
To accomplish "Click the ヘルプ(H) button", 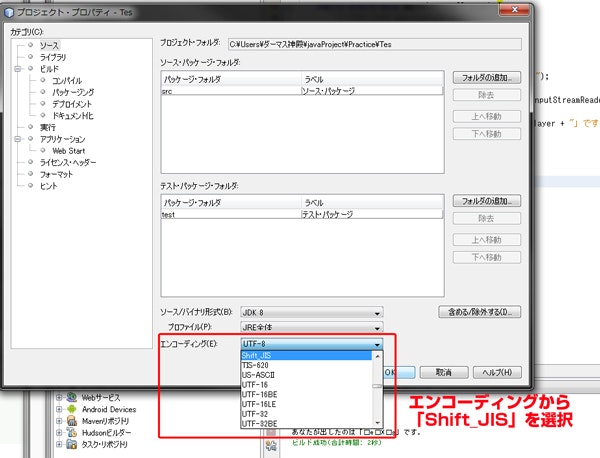I will [x=497, y=372].
